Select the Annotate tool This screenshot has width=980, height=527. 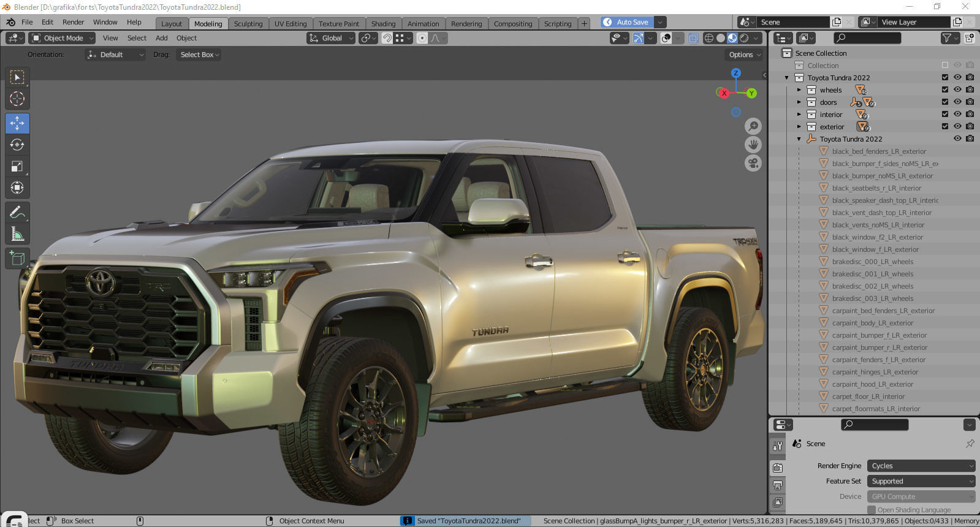pos(17,213)
